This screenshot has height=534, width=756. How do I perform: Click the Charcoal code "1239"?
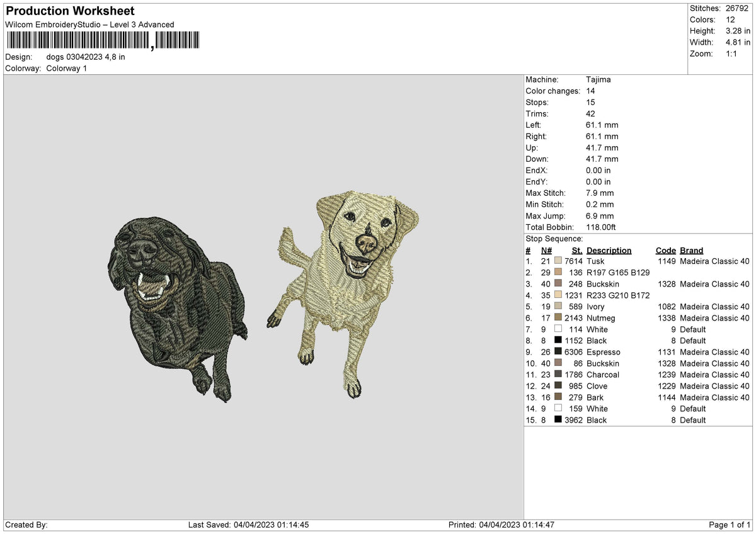tap(667, 374)
